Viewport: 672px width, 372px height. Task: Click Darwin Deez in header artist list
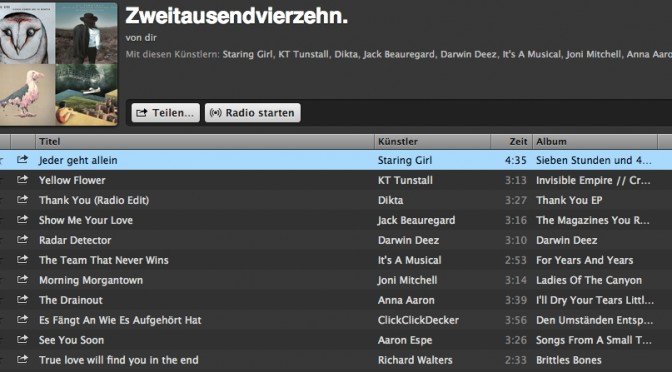tap(468, 54)
